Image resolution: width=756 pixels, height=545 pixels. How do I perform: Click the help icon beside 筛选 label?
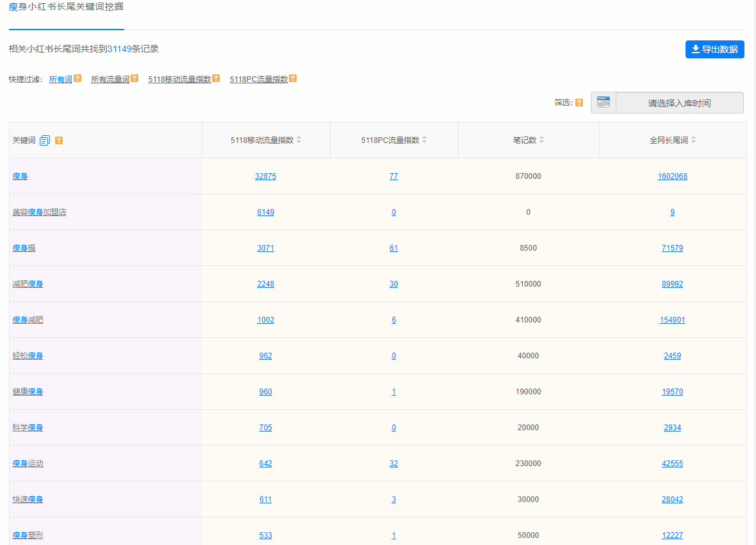coord(579,103)
